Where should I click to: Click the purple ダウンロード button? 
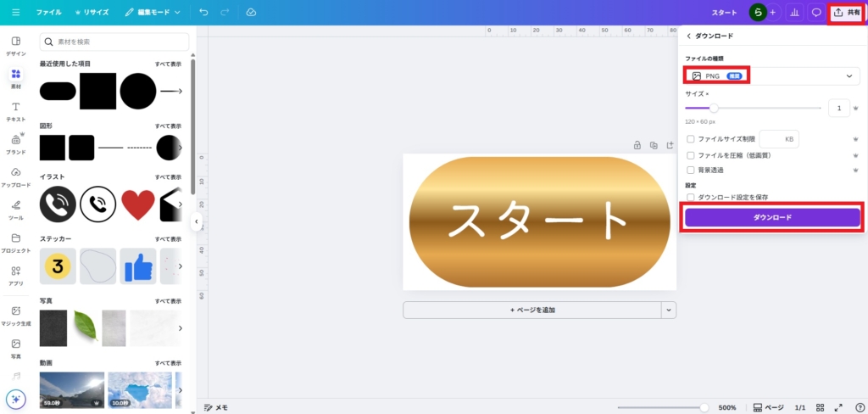pos(772,218)
